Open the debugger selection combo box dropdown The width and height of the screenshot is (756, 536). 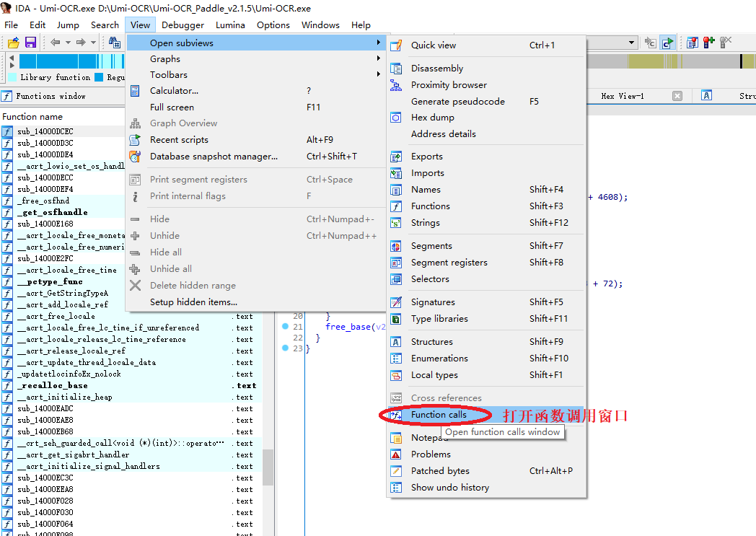pos(631,43)
